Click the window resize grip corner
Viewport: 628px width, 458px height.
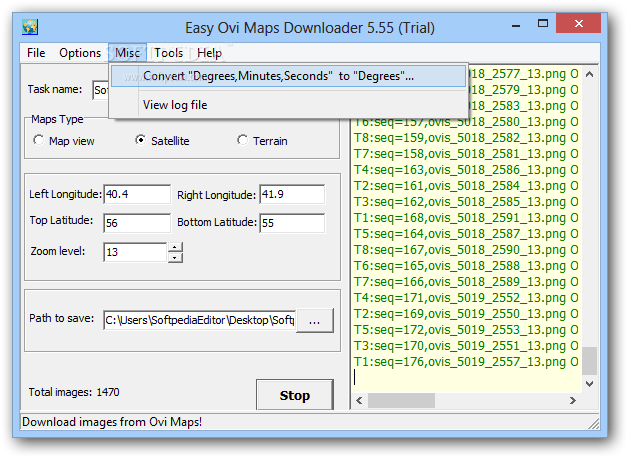click(594, 424)
